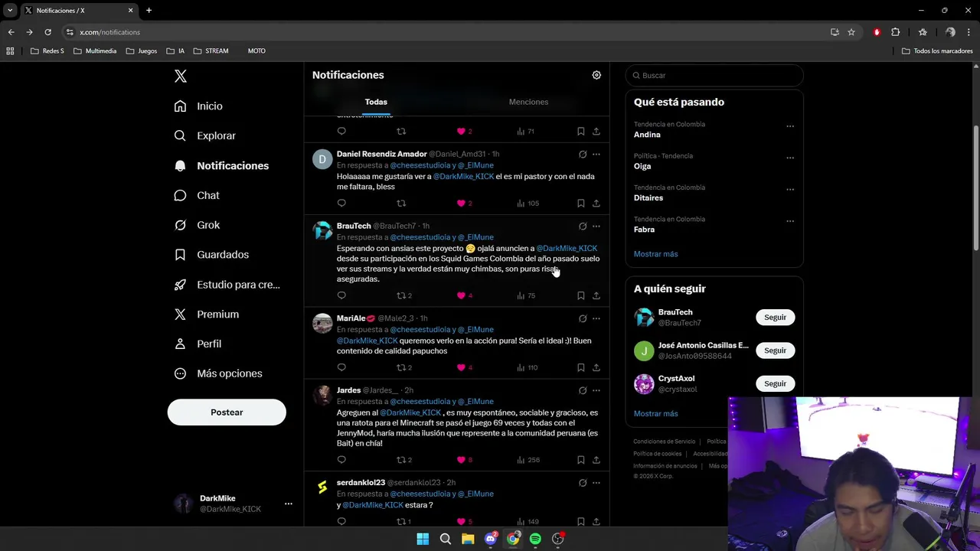Open options for Fabra trend
Viewport: 980px width, 551px height.
(x=790, y=221)
